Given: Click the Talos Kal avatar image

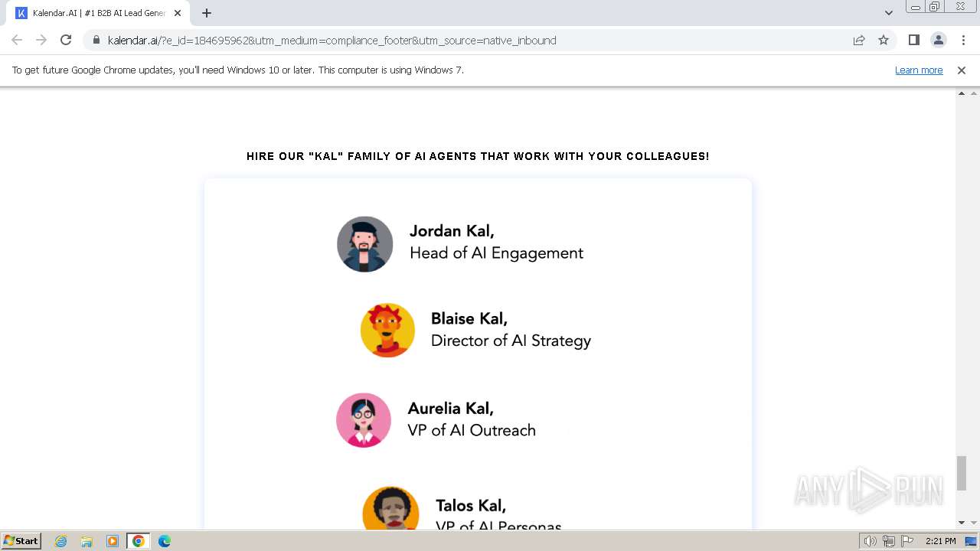Looking at the screenshot, I should coord(390,507).
